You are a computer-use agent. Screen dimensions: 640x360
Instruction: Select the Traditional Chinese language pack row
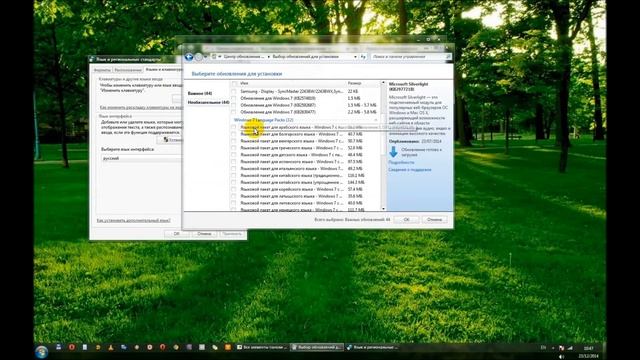(306, 176)
